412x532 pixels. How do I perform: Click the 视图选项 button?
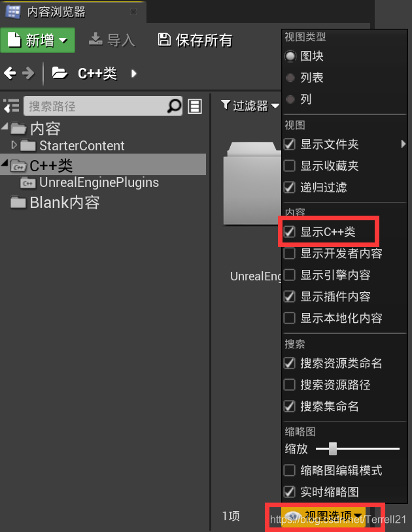tap(323, 516)
